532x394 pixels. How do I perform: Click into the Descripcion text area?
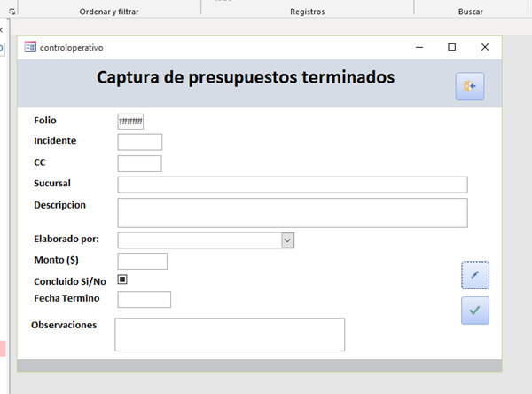coord(292,213)
